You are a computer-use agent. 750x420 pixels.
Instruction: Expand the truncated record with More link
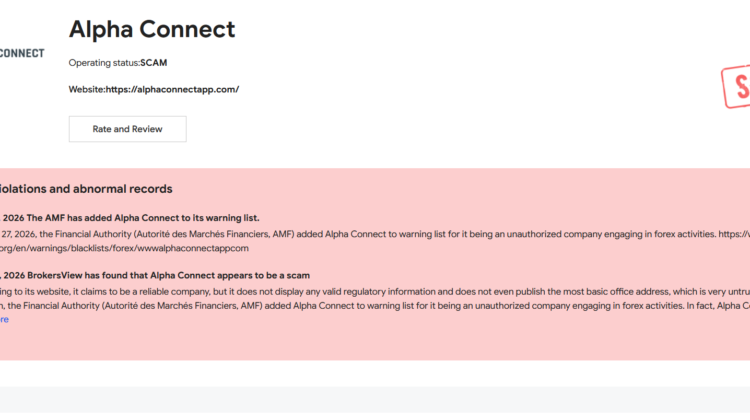coord(4,320)
